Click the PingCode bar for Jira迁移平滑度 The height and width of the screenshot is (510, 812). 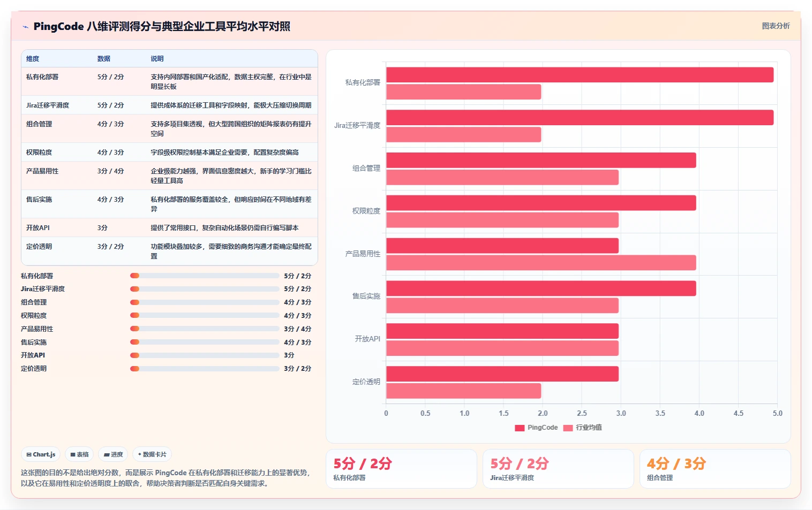click(580, 118)
